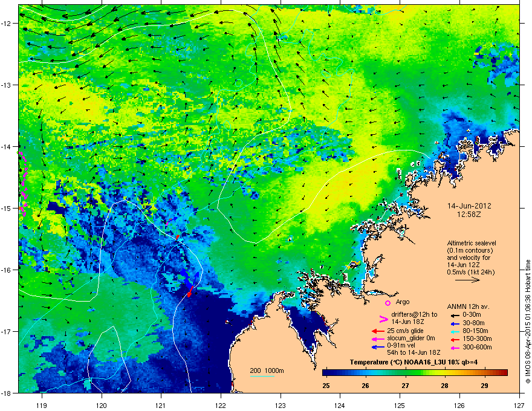This screenshot has width=532, height=411.
Task: Click the magenta 300-600m ANMN arrow
Action: click(455, 348)
